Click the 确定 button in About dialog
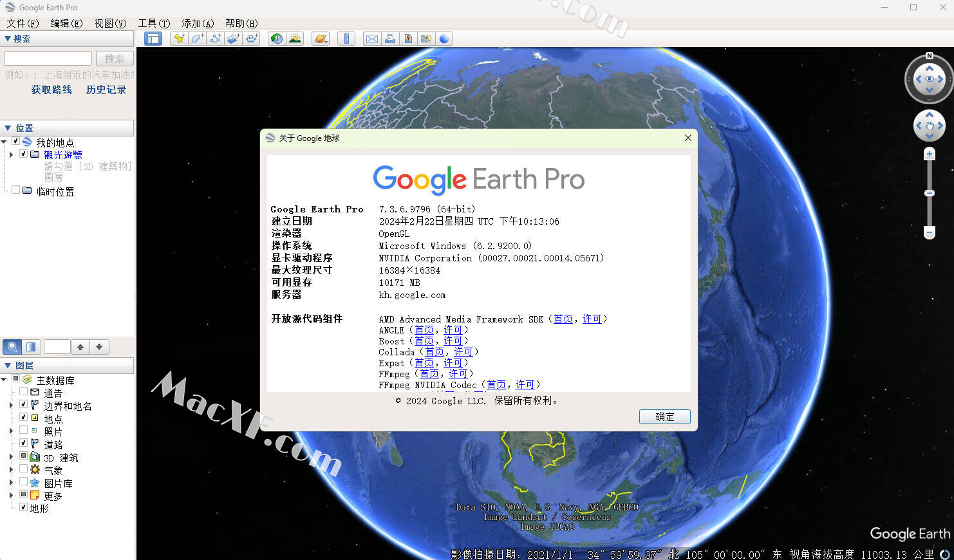This screenshot has width=954, height=560. 665,416
